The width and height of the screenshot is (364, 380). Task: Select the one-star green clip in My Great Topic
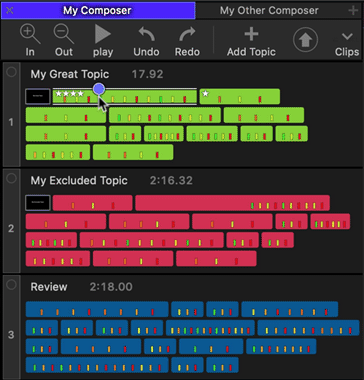(x=240, y=96)
